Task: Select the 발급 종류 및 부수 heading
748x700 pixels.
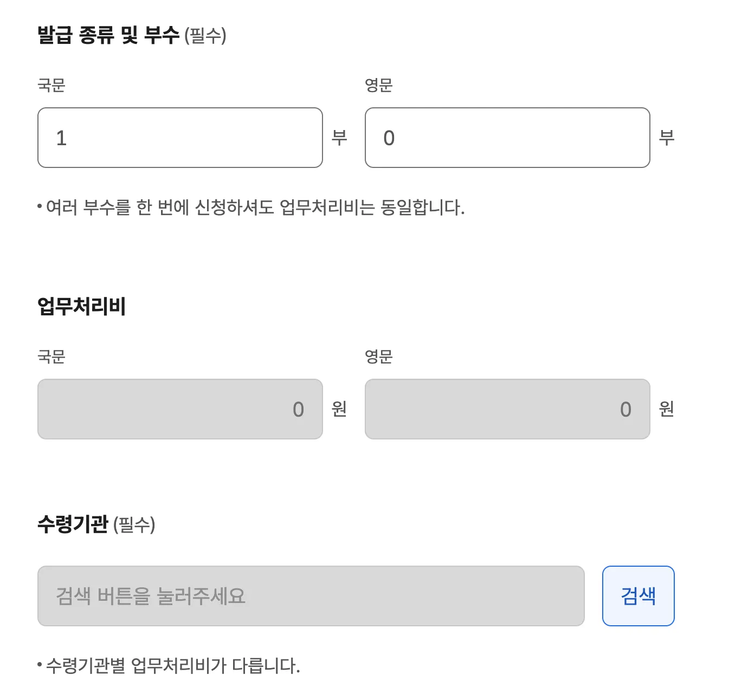Action: coord(108,34)
